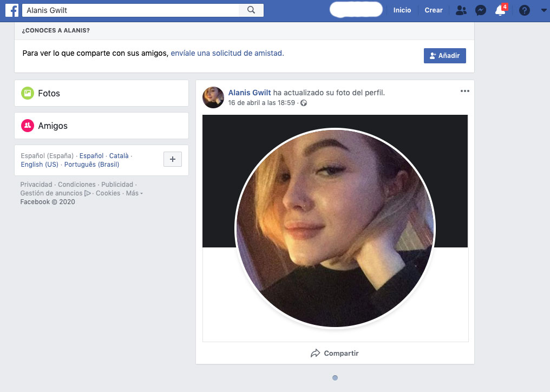The width and height of the screenshot is (550, 392).
Task: Click the help question mark icon
Action: [524, 10]
